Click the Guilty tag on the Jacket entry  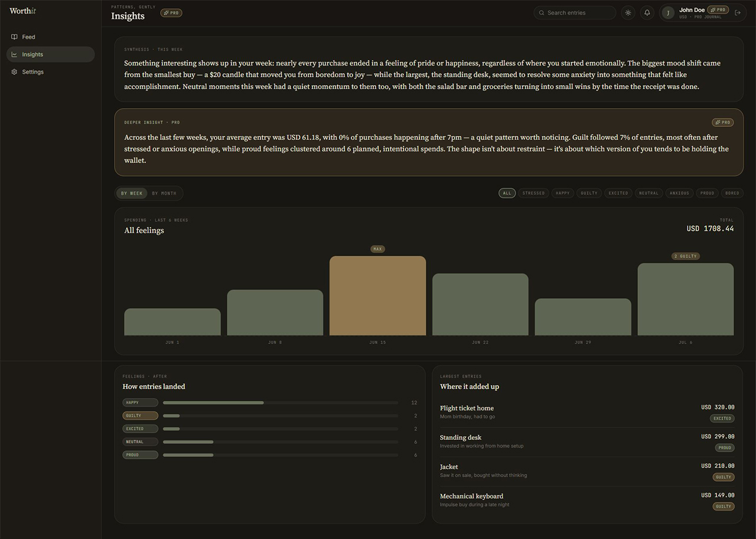(724, 477)
